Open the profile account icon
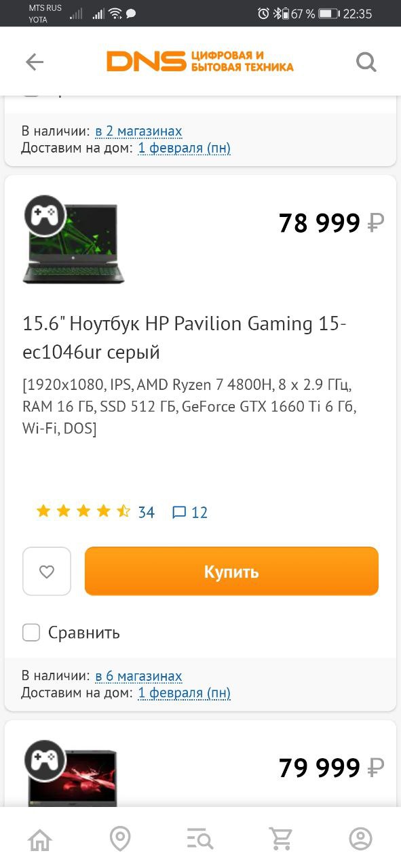This screenshot has width=401, height=868. 361,839
